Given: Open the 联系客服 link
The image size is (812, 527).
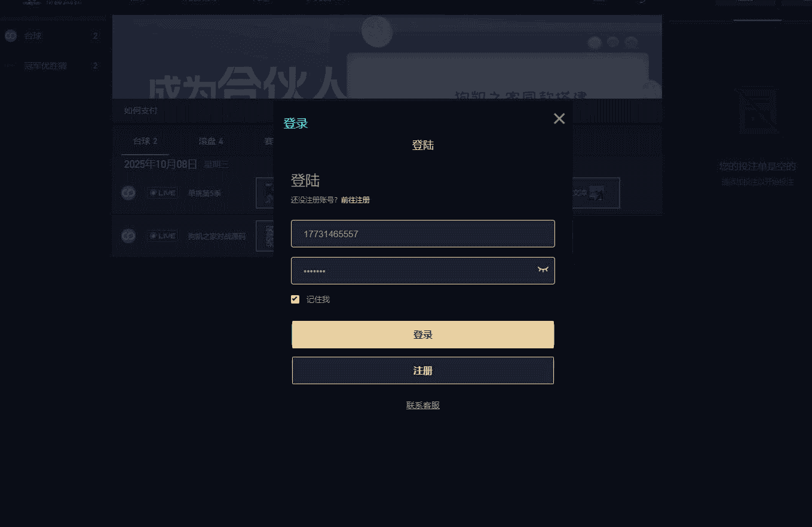Looking at the screenshot, I should (423, 405).
